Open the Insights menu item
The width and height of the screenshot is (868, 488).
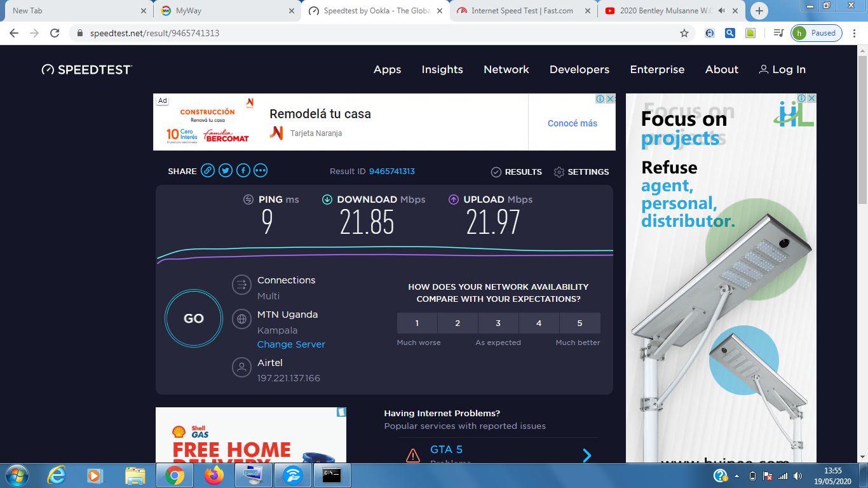pyautogui.click(x=442, y=70)
